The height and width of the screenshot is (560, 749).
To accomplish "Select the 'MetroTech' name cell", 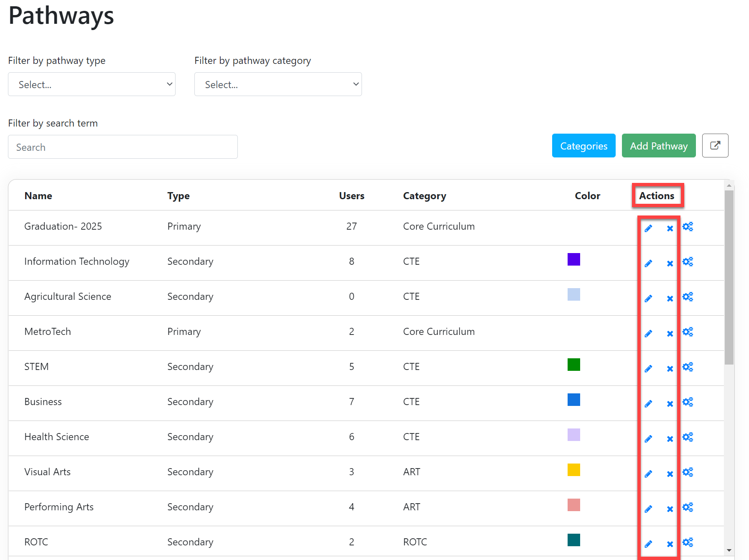I will 48,332.
